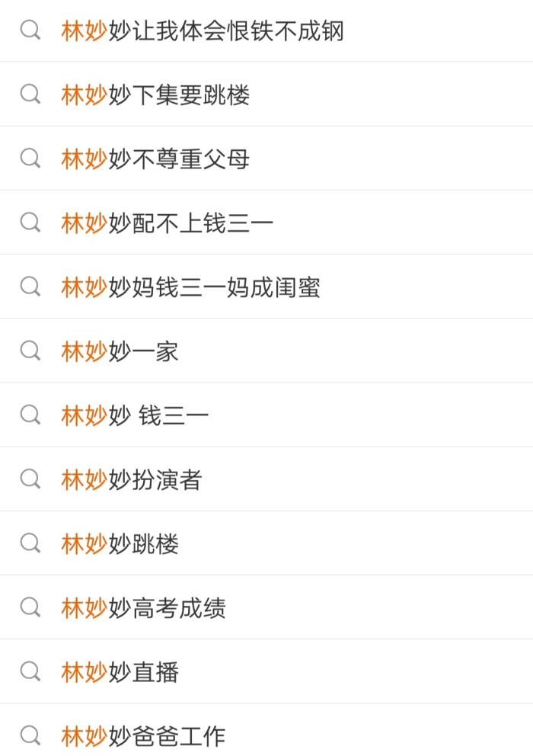Open suggestion 林妙妙妈钱三一妈成闺蜜

[x=190, y=287]
